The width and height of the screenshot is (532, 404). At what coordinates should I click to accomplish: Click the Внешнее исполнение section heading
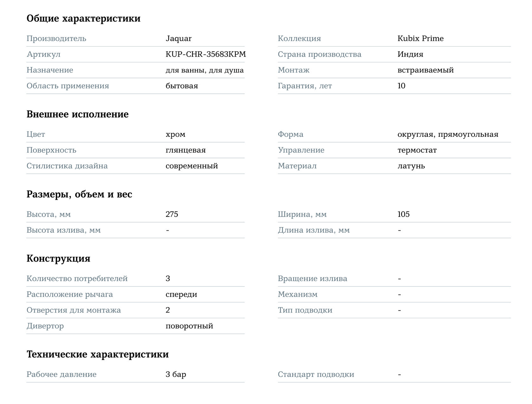pyautogui.click(x=77, y=114)
